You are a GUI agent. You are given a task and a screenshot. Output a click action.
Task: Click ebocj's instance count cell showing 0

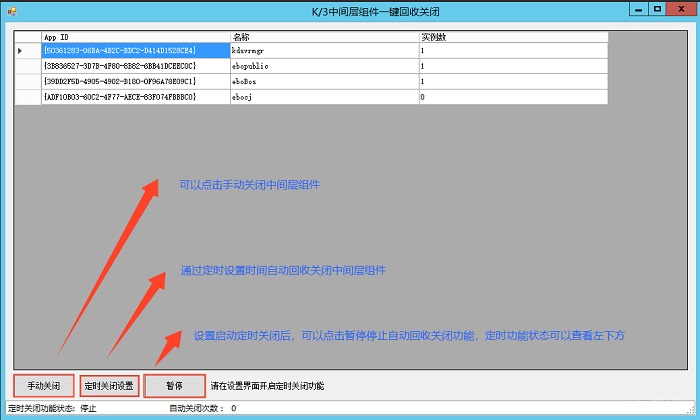pos(512,97)
